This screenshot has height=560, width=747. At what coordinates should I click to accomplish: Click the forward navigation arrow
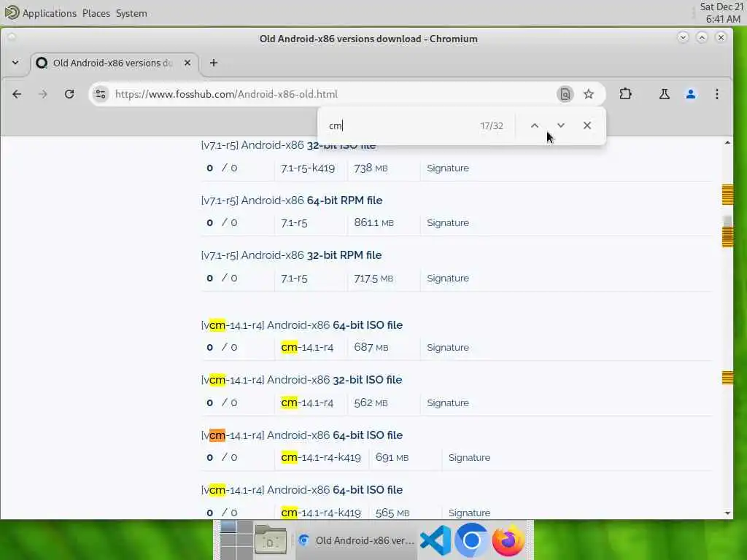pos(43,94)
